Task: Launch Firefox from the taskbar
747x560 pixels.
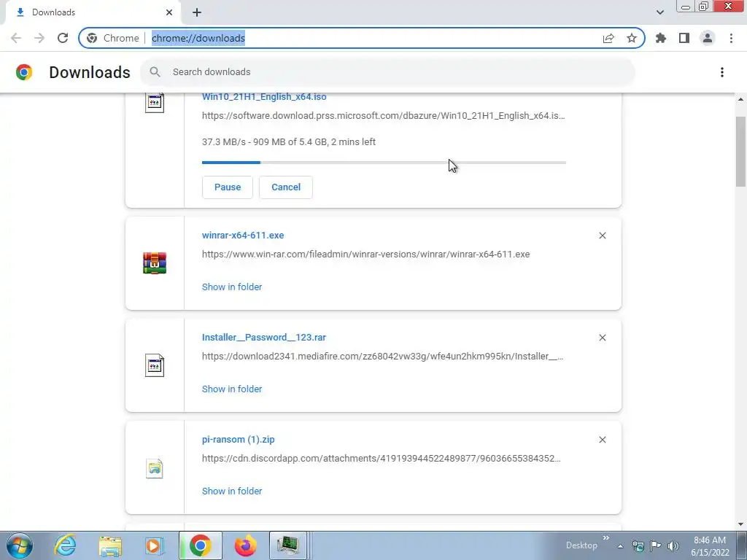Action: [245, 545]
